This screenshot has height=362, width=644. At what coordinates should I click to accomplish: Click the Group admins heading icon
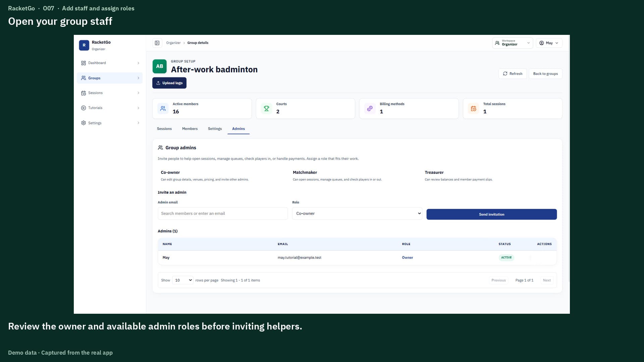click(x=160, y=148)
